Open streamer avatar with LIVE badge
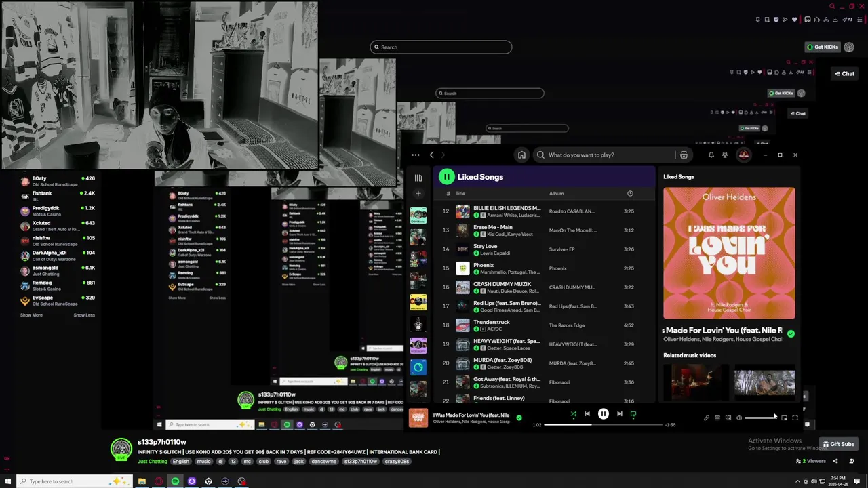Screen dimensions: 868x488 click(x=121, y=449)
